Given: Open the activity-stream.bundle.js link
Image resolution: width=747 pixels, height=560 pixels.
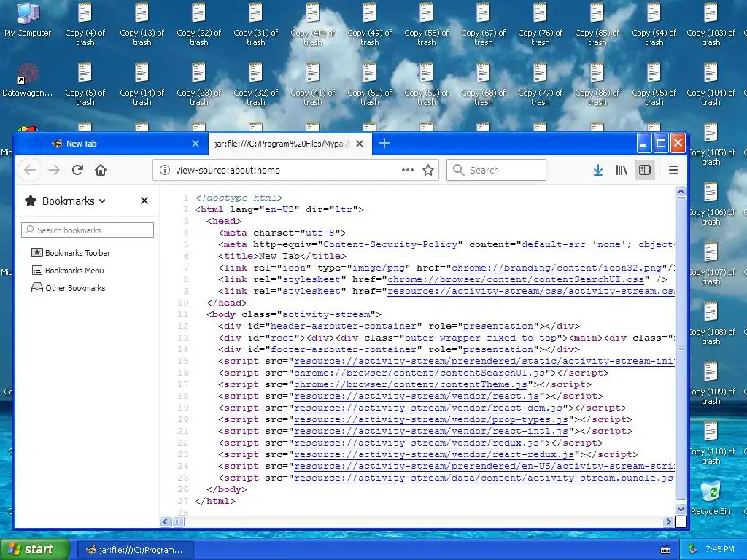Looking at the screenshot, I should (x=484, y=478).
